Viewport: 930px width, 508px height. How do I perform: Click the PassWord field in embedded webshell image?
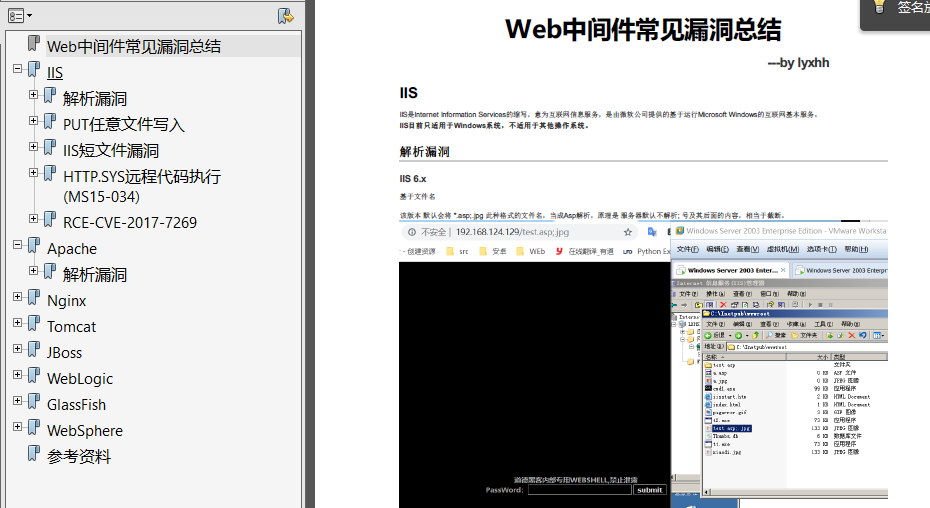[579, 490]
